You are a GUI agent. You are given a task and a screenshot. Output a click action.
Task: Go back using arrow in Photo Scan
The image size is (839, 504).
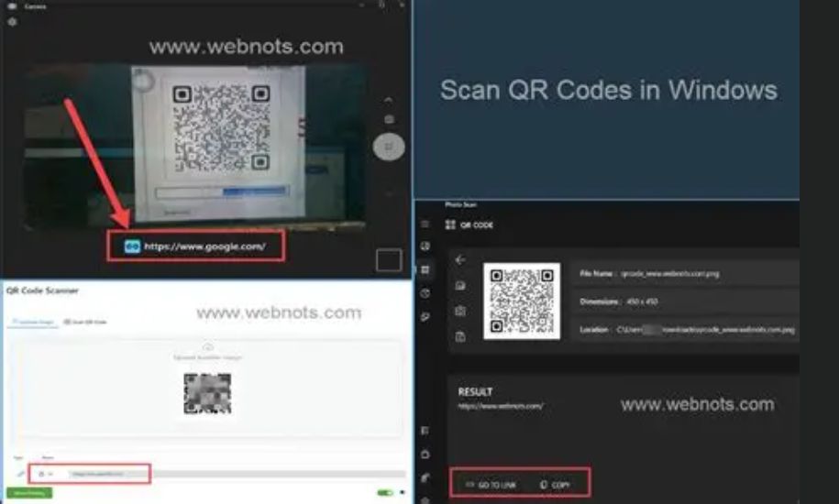(x=460, y=260)
